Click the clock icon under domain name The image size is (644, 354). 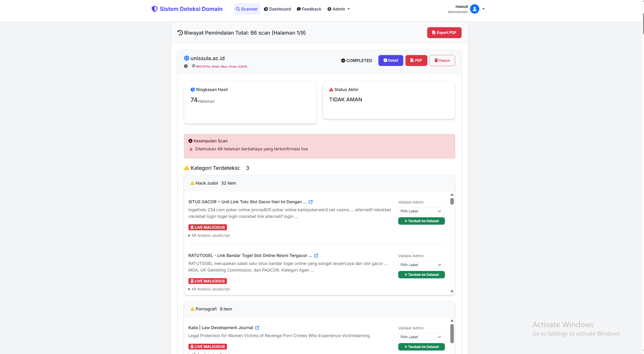186,66
